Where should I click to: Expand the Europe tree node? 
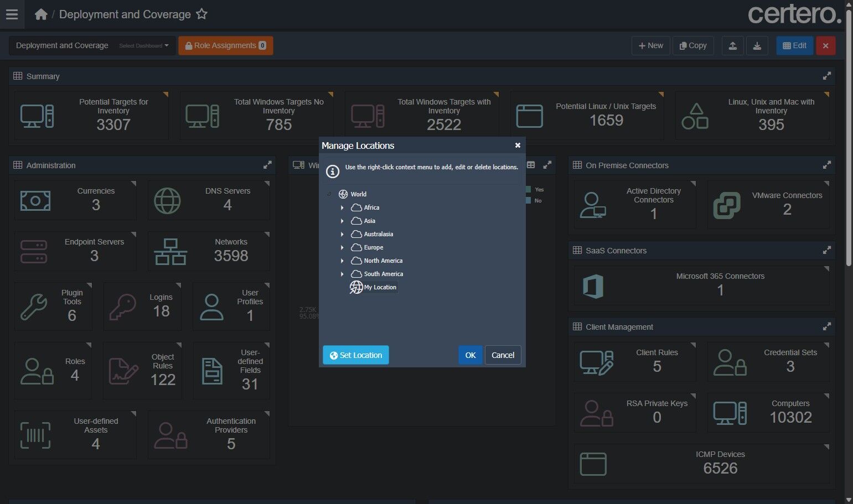click(342, 247)
